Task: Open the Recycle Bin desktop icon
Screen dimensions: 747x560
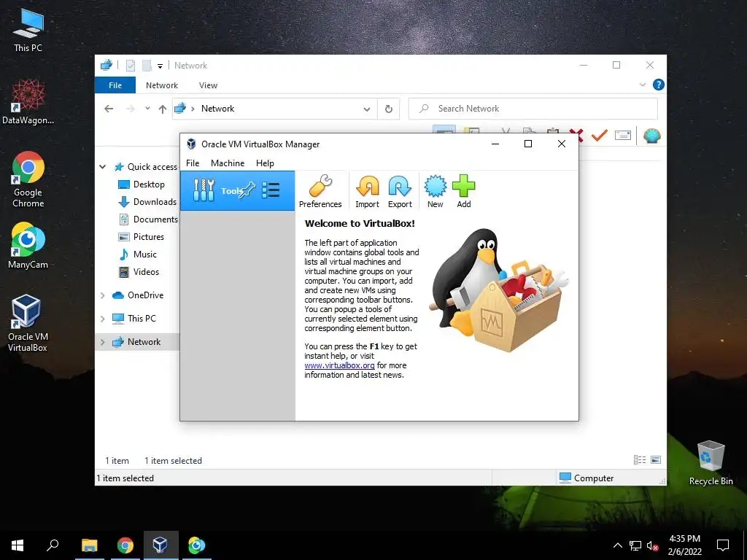Action: click(711, 463)
